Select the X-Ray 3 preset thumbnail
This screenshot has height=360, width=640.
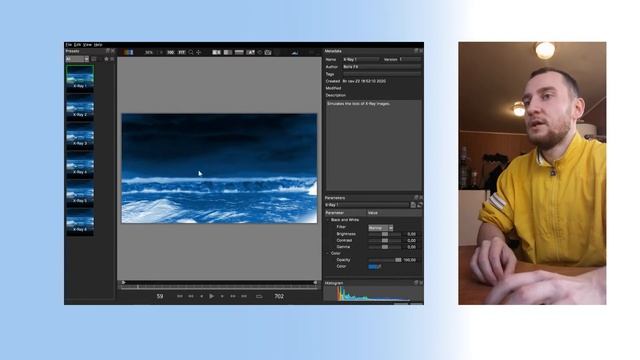[80, 136]
